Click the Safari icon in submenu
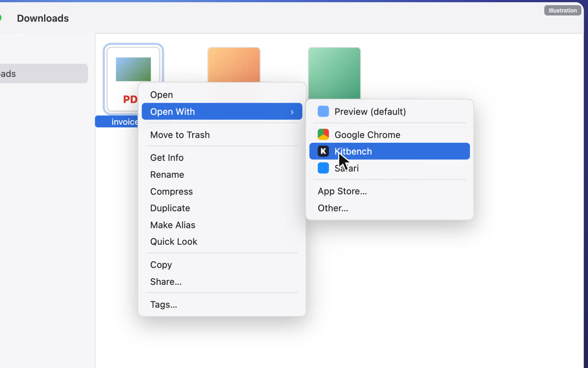 pyautogui.click(x=323, y=168)
